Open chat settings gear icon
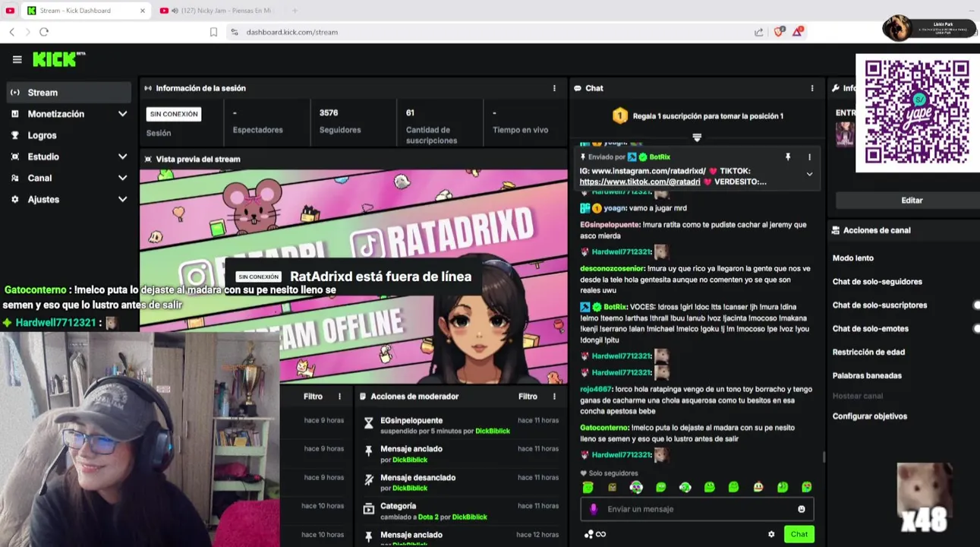980x547 pixels. [771, 534]
